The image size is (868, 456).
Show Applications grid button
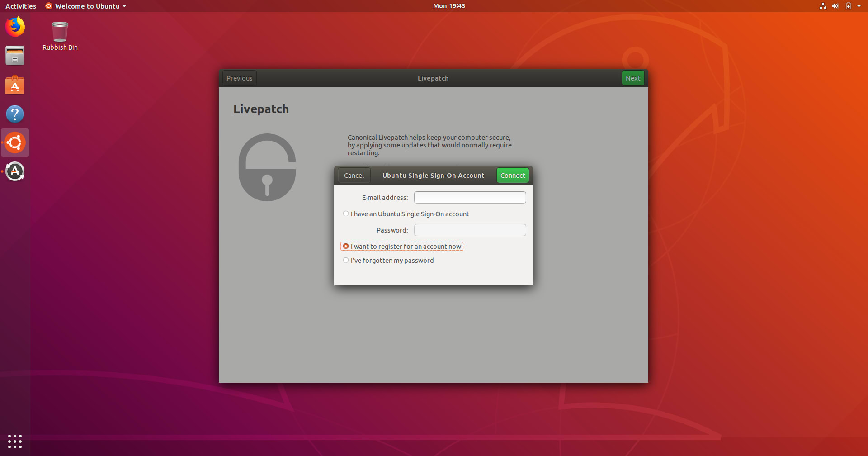pyautogui.click(x=15, y=442)
